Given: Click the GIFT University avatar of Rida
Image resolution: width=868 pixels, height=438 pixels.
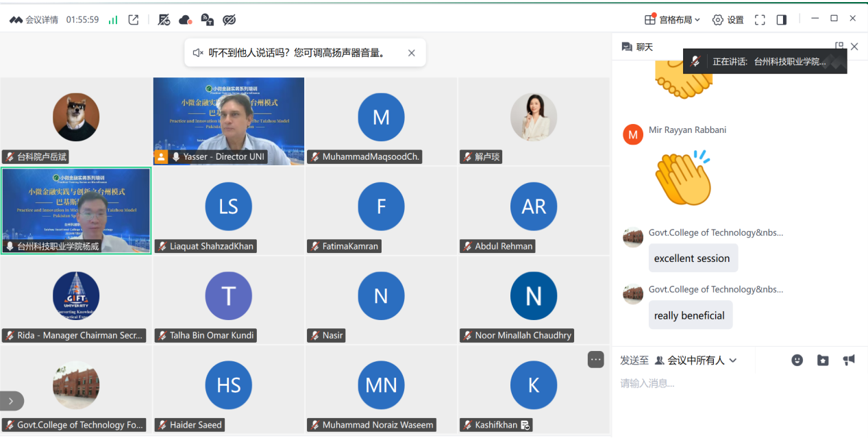Looking at the screenshot, I should pyautogui.click(x=76, y=295).
